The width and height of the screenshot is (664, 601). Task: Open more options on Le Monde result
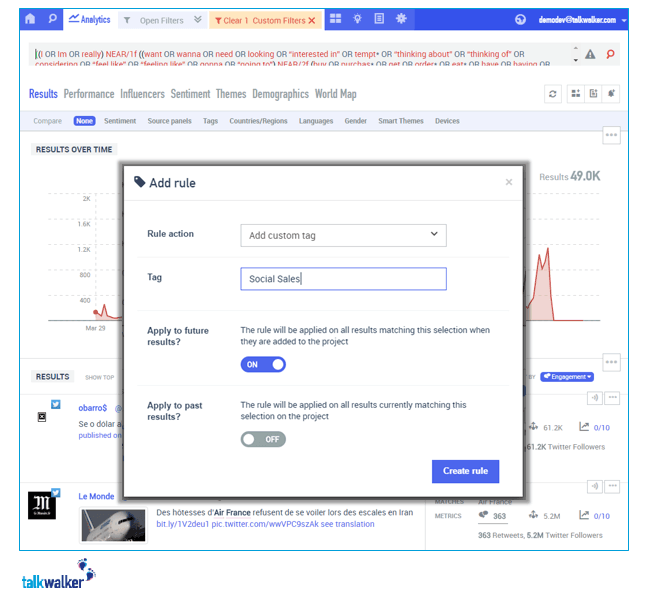(612, 486)
